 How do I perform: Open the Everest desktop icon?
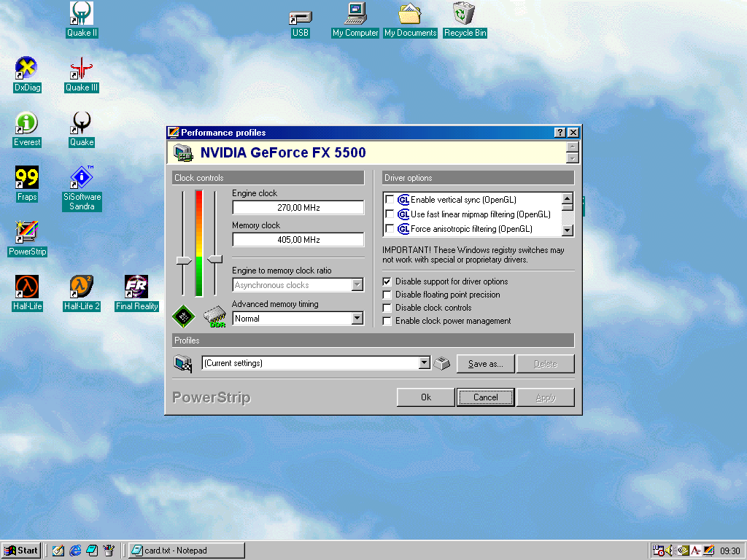pyautogui.click(x=27, y=123)
